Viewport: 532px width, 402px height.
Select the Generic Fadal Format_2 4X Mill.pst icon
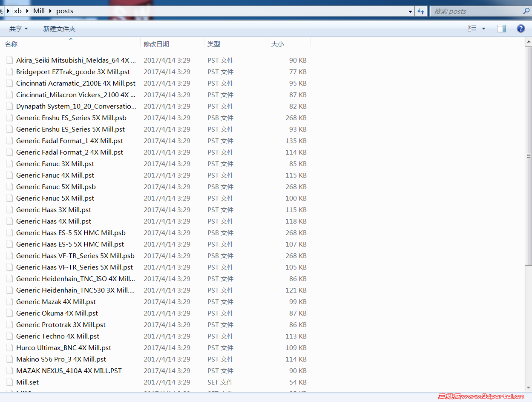[x=9, y=152]
